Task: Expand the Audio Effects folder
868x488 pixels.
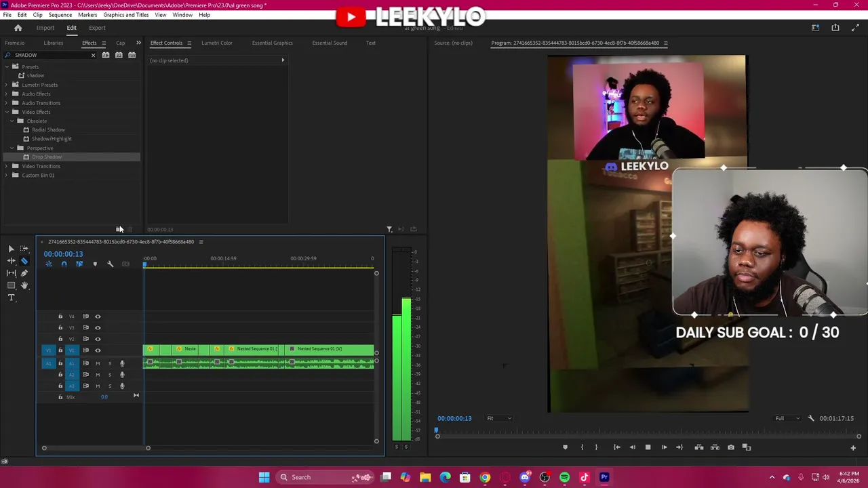Action: (6, 94)
